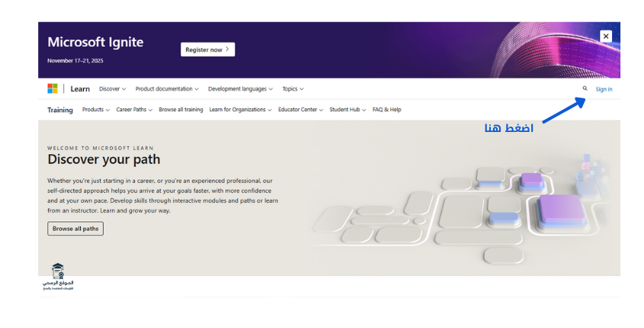Expand the Development languages menu

pyautogui.click(x=240, y=88)
